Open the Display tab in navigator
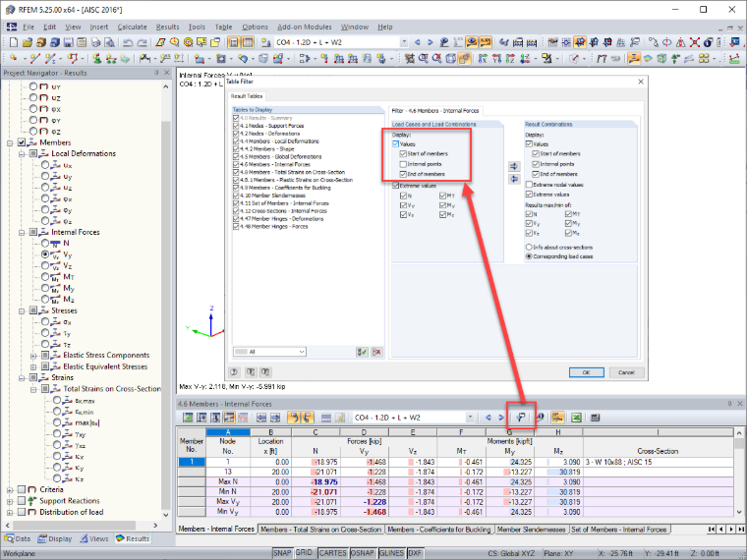 [55, 539]
